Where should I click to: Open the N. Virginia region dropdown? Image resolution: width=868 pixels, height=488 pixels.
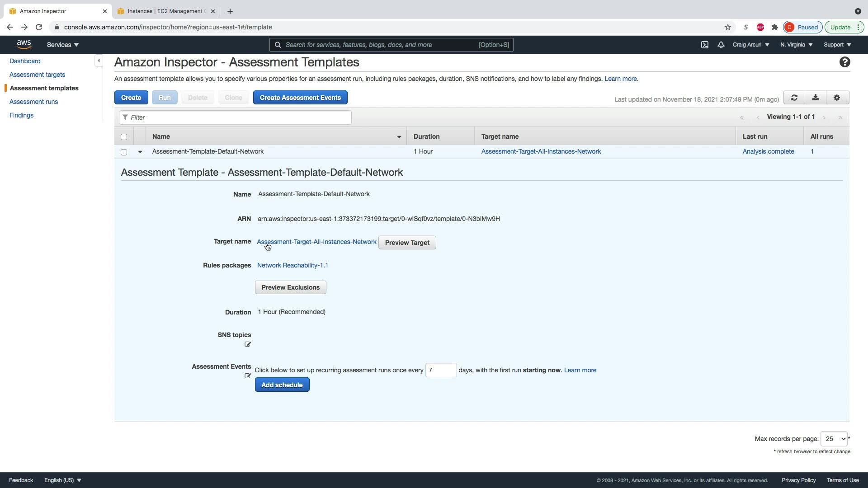[x=796, y=45]
